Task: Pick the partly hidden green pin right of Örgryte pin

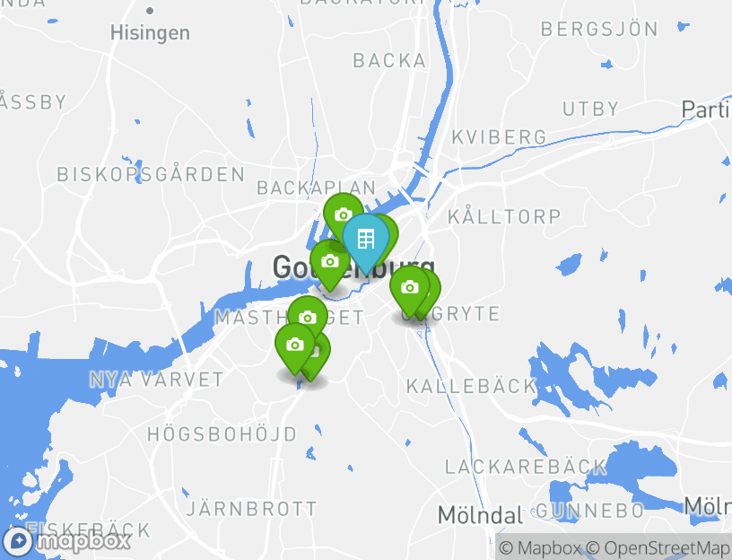Action: [x=433, y=292]
